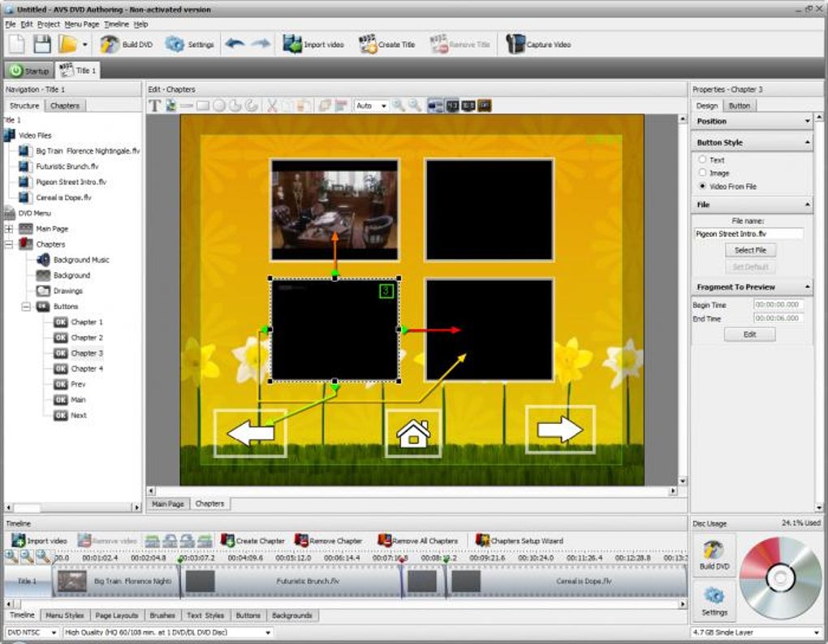Select Background Music in the tree

[73, 260]
